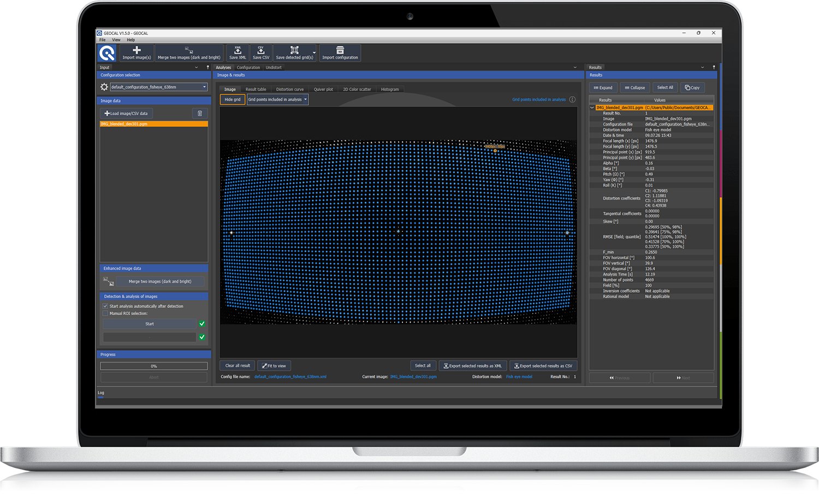Select IMG_blended_dev301.pgm in image list
819x504 pixels.
[x=153, y=124]
